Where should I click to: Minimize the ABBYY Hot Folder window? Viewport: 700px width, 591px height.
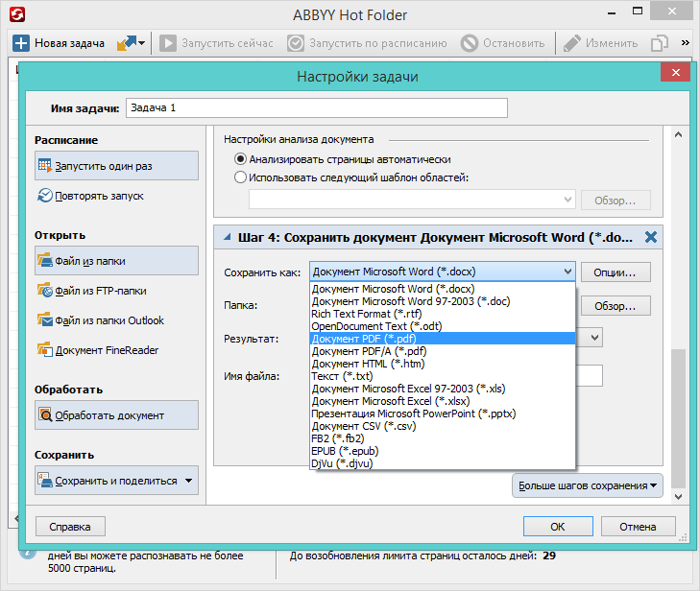tap(612, 12)
